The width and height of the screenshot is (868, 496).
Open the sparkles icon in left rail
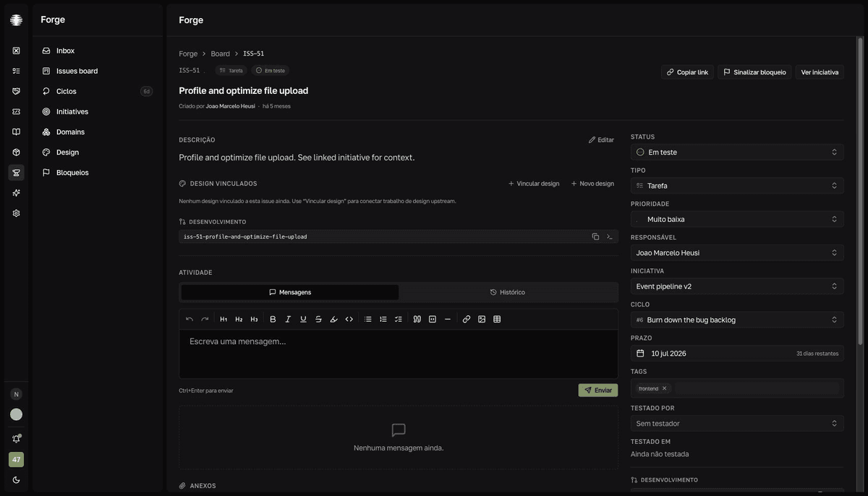pos(16,193)
